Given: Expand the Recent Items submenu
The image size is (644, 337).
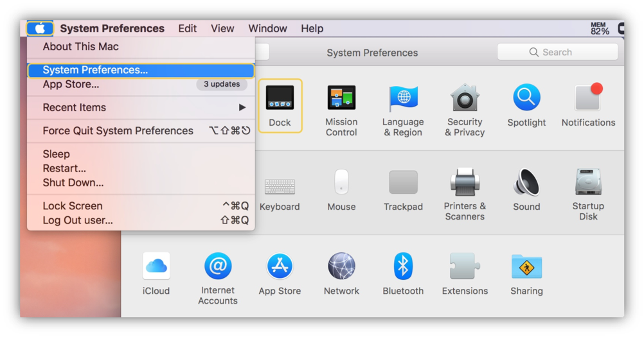Looking at the screenshot, I should coord(141,107).
